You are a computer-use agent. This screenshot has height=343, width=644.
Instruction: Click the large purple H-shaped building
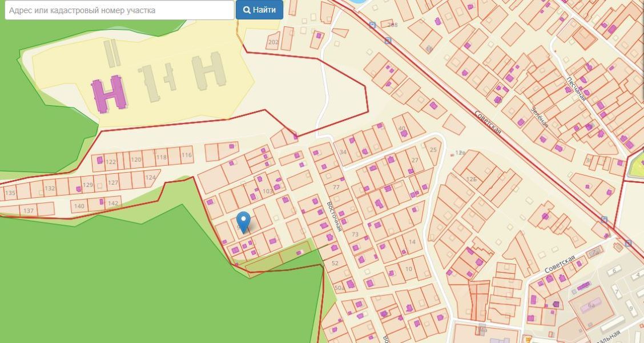(x=108, y=94)
